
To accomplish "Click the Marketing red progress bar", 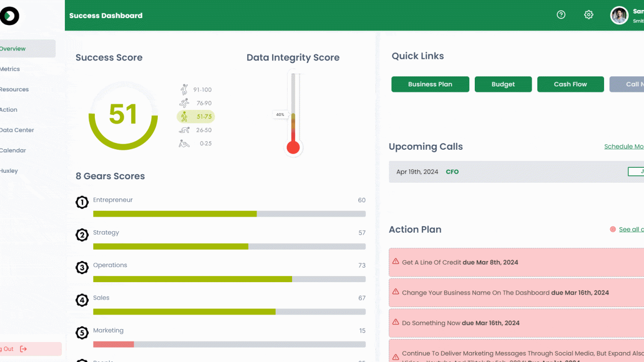I will 113,345.
